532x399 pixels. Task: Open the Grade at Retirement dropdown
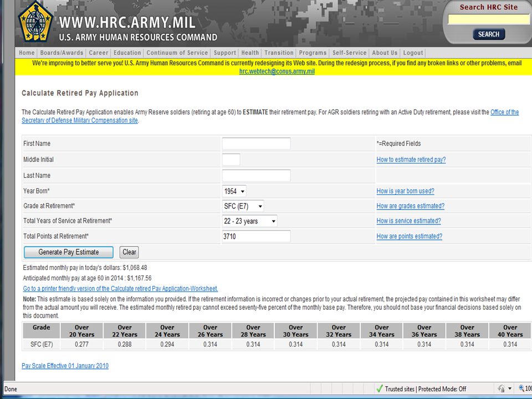243,206
